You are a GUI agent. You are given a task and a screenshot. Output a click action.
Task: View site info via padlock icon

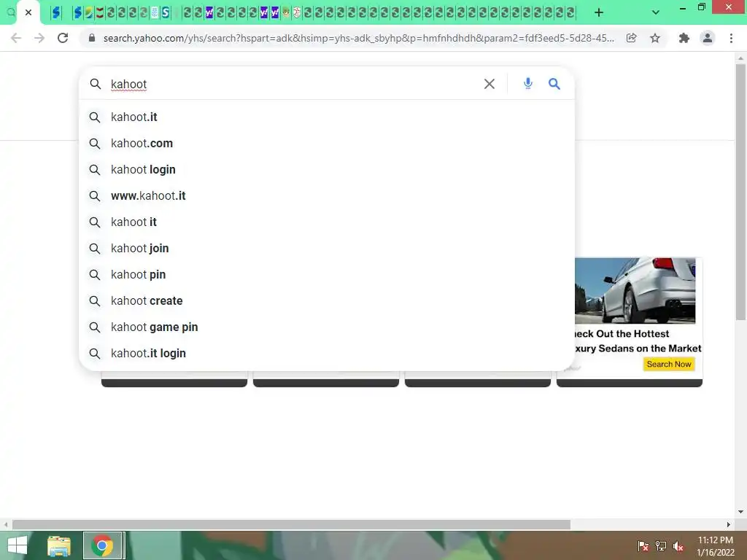[x=92, y=38]
